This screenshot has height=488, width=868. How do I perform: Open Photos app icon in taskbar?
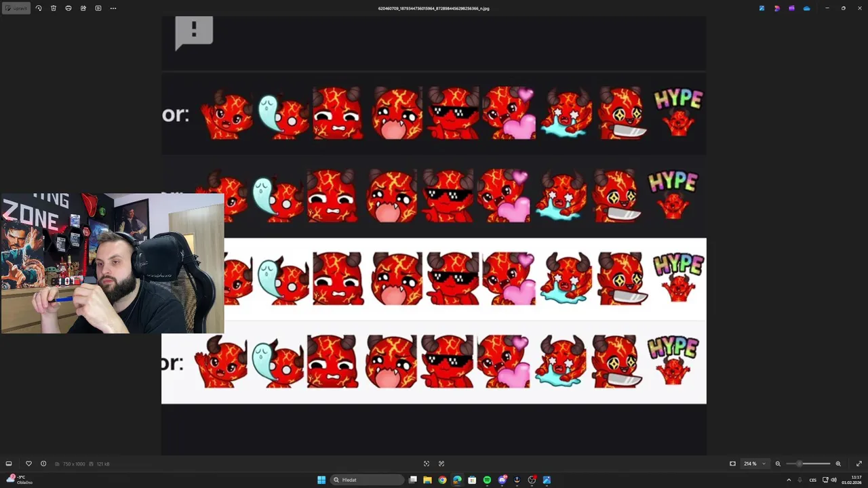pyautogui.click(x=547, y=480)
